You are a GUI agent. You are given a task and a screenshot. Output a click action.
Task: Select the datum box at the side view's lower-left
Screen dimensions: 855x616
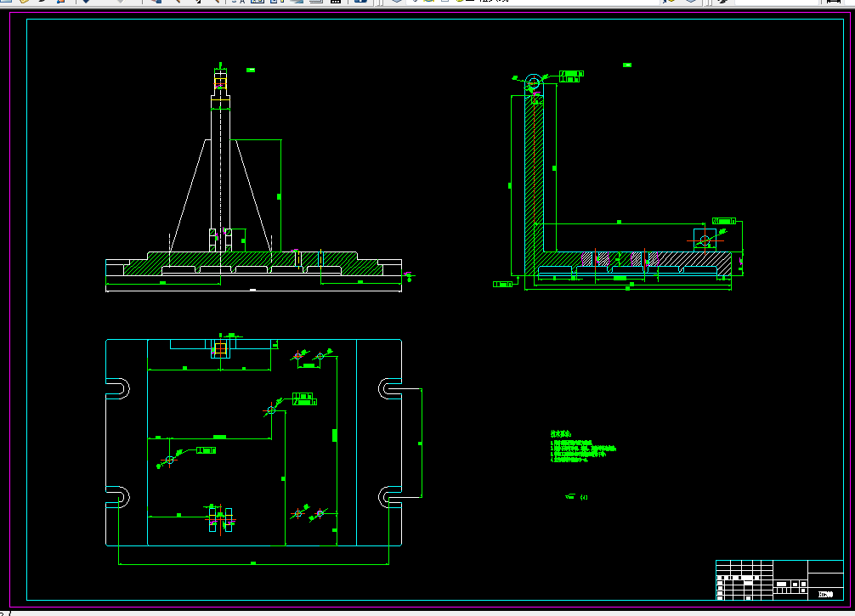[503, 284]
